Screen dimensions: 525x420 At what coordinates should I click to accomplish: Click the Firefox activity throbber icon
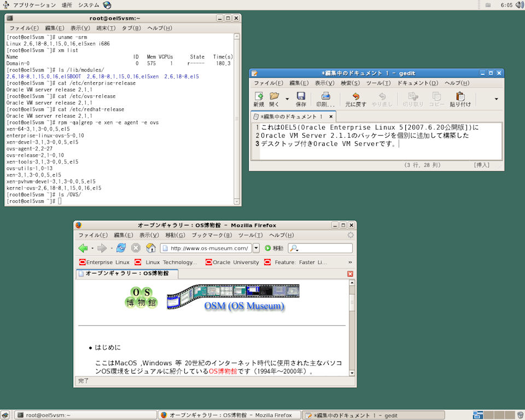pos(351,235)
